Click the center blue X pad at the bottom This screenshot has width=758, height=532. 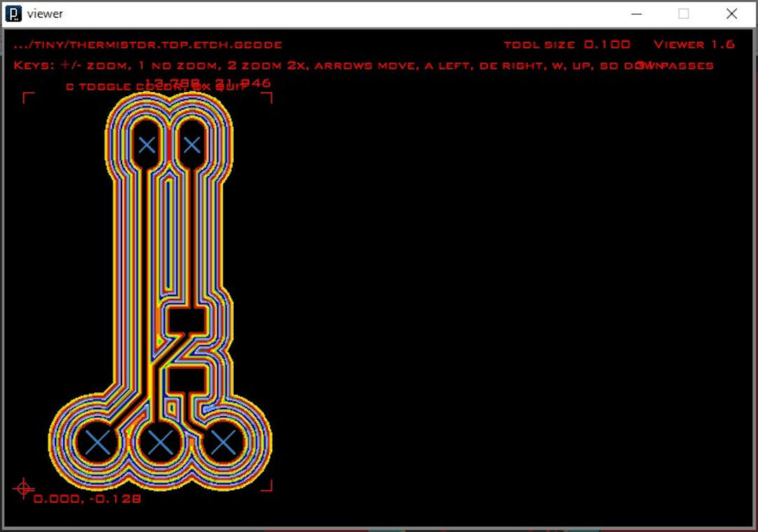point(160,443)
